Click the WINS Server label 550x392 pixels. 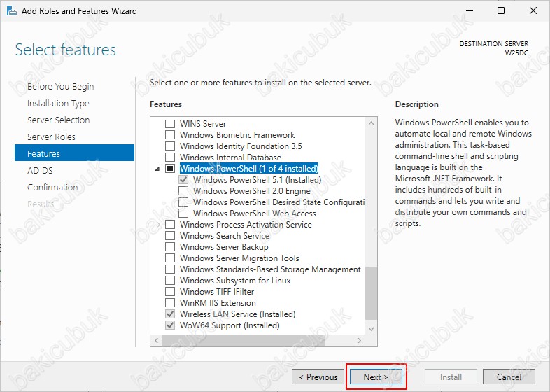203,124
